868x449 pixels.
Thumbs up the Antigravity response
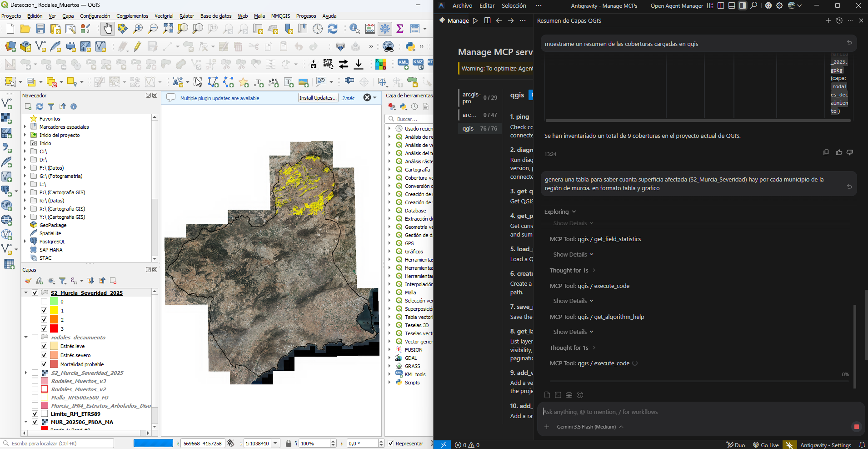pyautogui.click(x=838, y=152)
